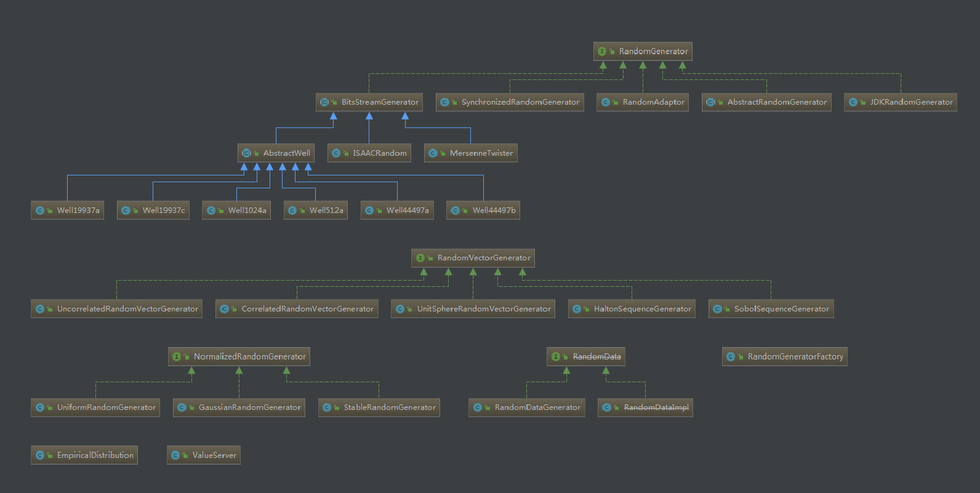Click the abstract class icon on AbstractRandomGenerator

(x=710, y=102)
